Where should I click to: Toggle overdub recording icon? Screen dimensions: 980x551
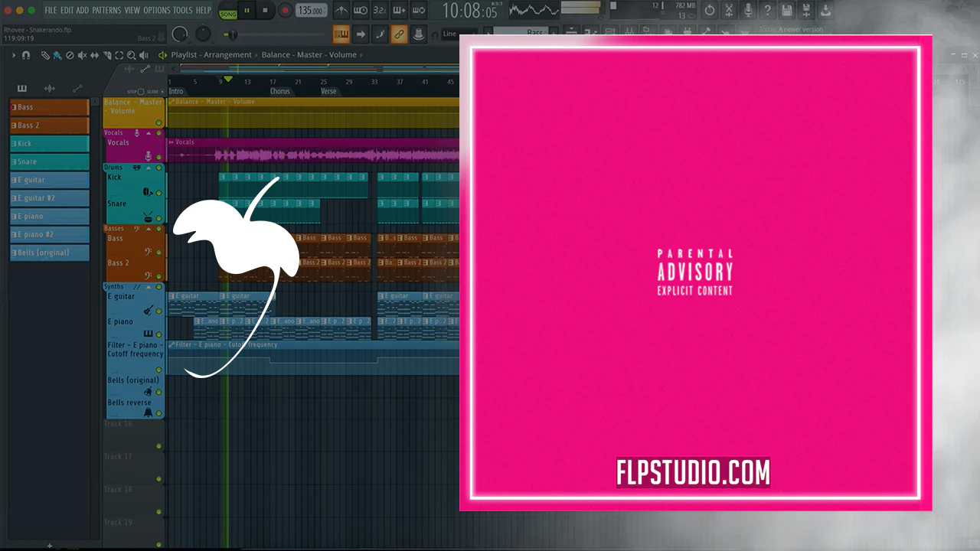pyautogui.click(x=399, y=11)
